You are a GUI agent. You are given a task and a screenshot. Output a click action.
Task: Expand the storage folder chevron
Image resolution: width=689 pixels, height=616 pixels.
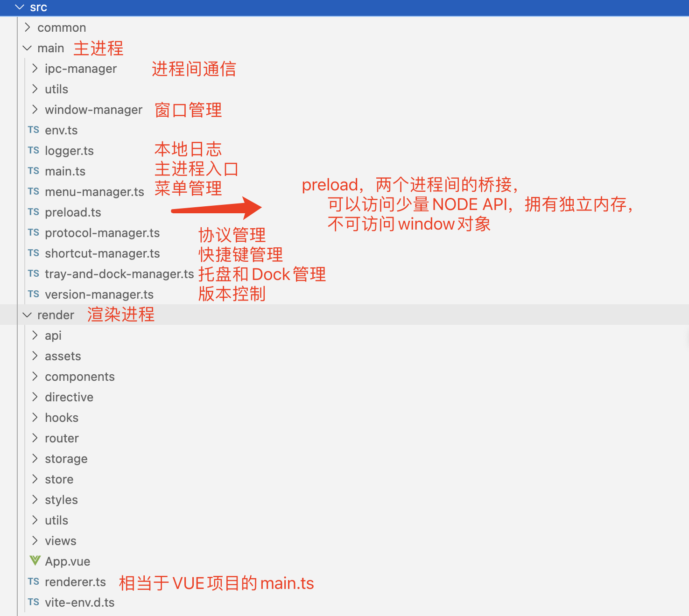point(35,459)
